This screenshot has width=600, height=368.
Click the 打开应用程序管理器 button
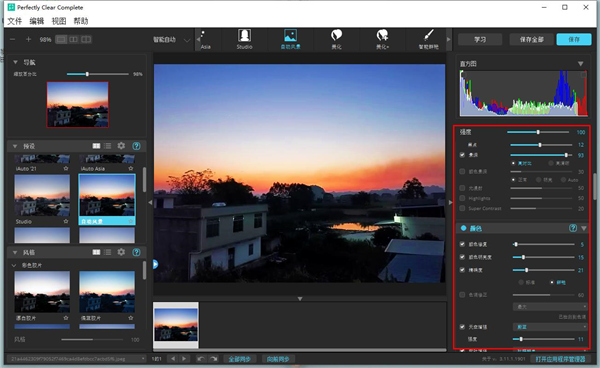point(560,359)
